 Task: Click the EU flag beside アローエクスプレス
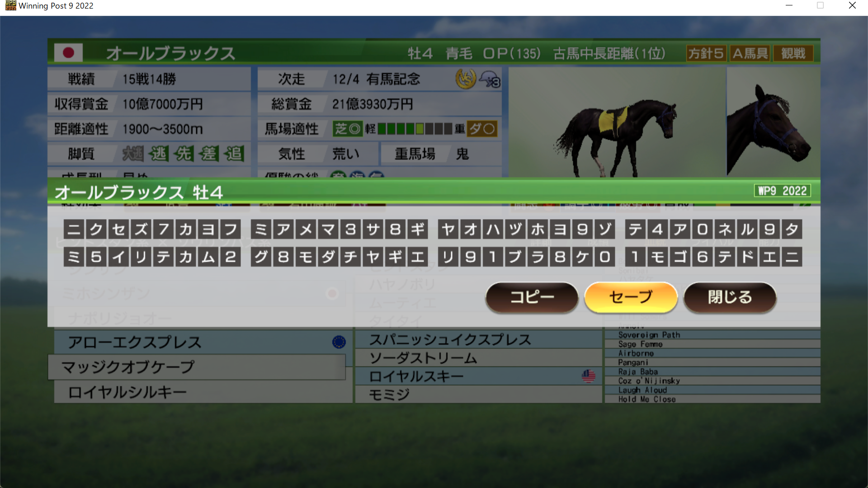[x=339, y=342]
